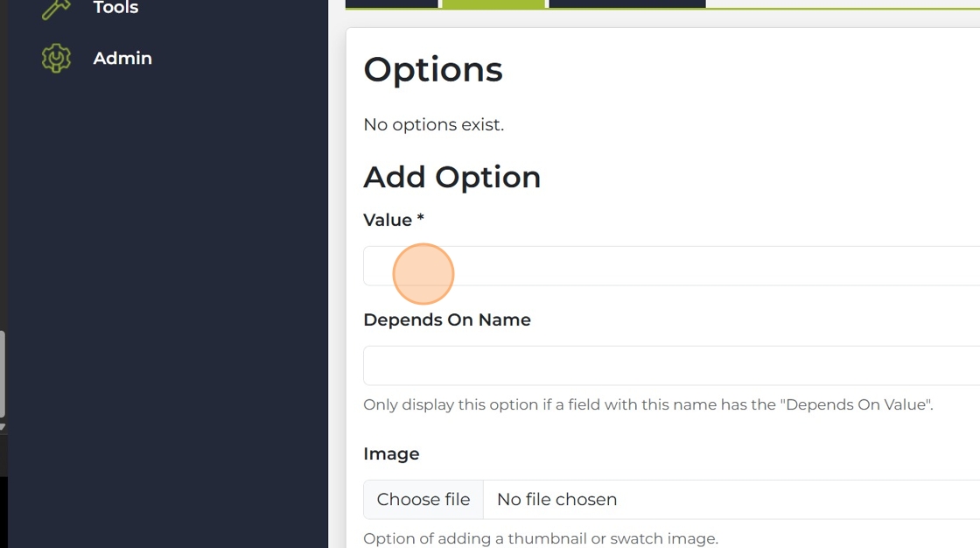The image size is (980, 548).
Task: Click the "Value *" field label
Action: point(393,220)
